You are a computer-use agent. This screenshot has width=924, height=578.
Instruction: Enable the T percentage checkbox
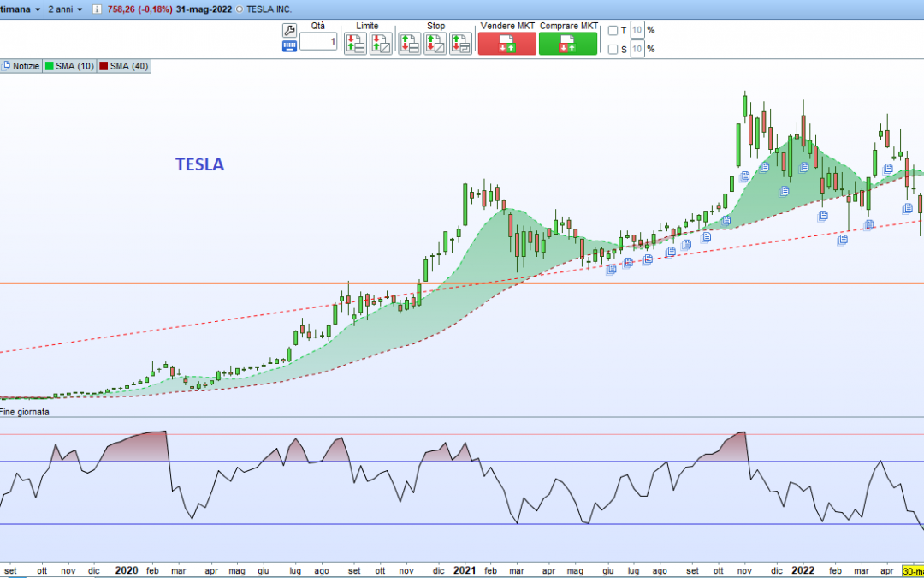pyautogui.click(x=613, y=31)
